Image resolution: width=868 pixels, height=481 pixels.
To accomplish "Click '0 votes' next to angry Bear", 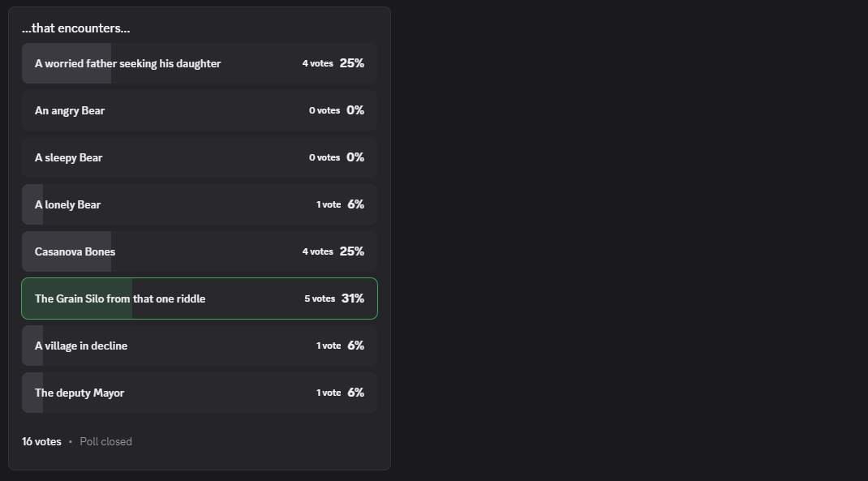I will point(324,110).
